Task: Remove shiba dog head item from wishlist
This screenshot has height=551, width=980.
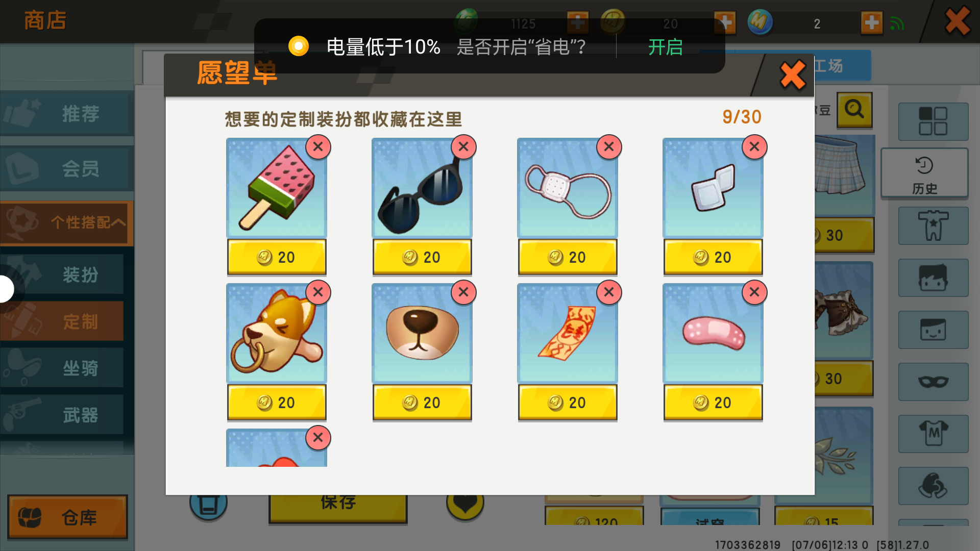Action: pyautogui.click(x=318, y=292)
